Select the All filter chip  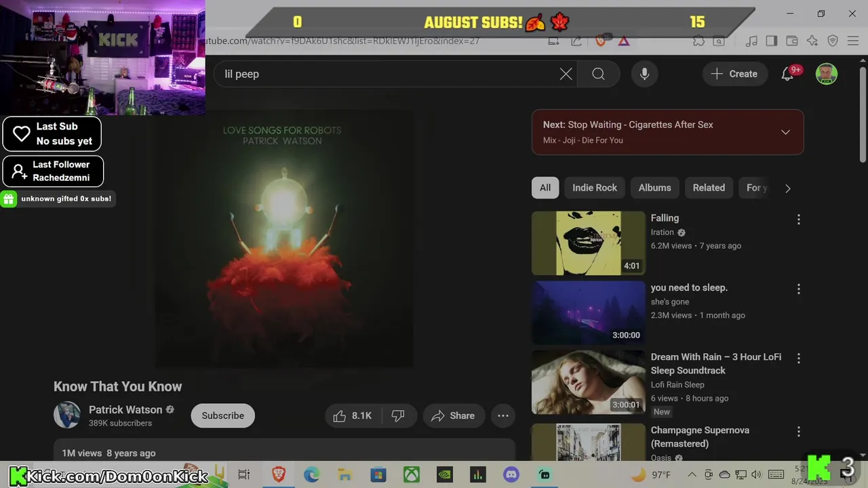[x=545, y=188]
